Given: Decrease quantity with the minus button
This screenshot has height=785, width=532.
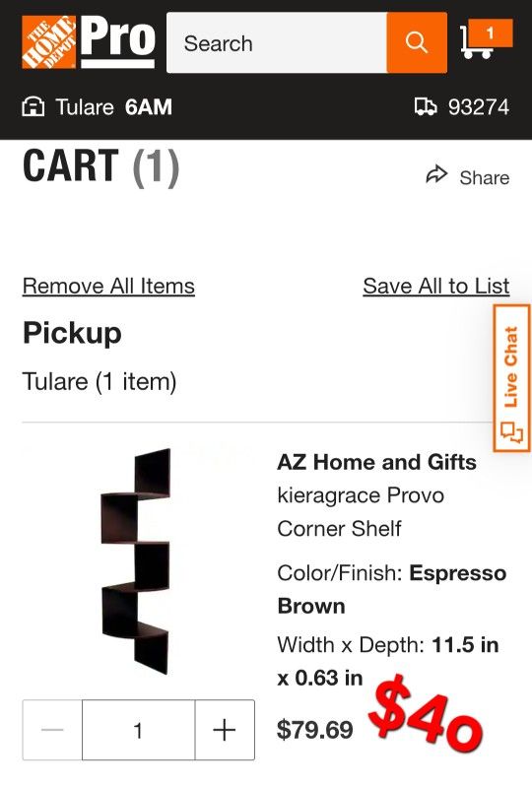Looking at the screenshot, I should (x=52, y=730).
